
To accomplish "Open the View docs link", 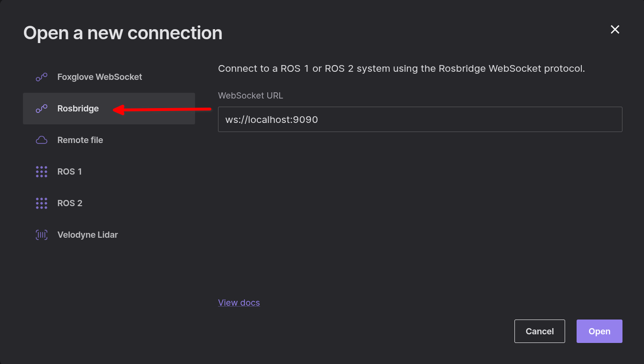I will click(239, 303).
